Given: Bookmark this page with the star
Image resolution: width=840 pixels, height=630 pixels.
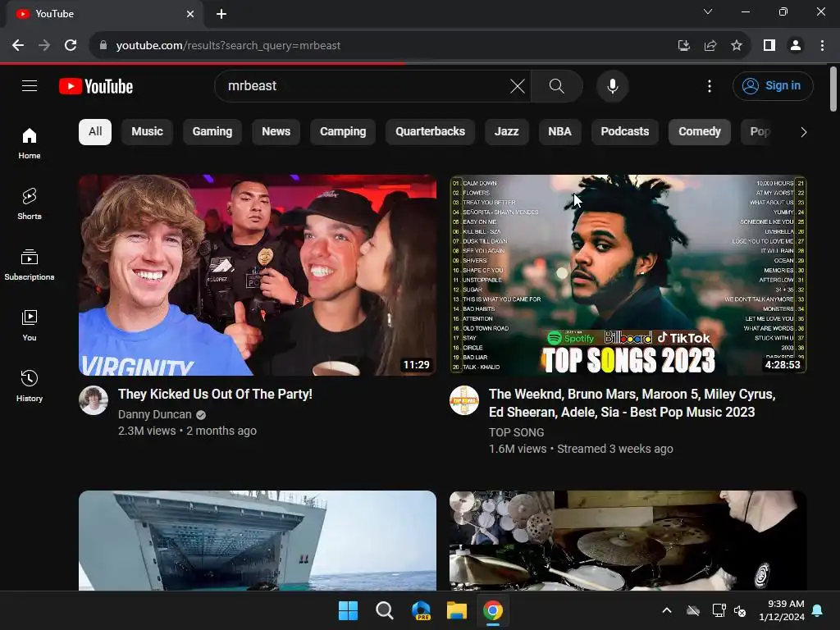Looking at the screenshot, I should coord(737,46).
